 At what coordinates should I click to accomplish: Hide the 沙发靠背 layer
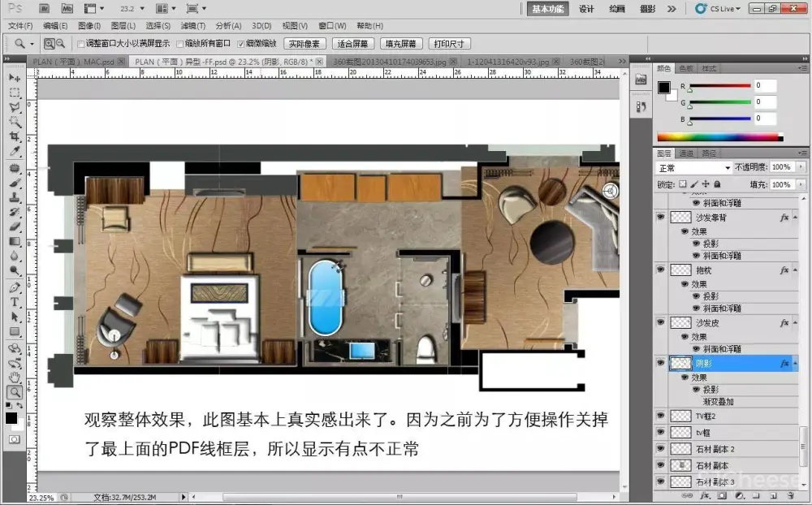tap(660, 218)
